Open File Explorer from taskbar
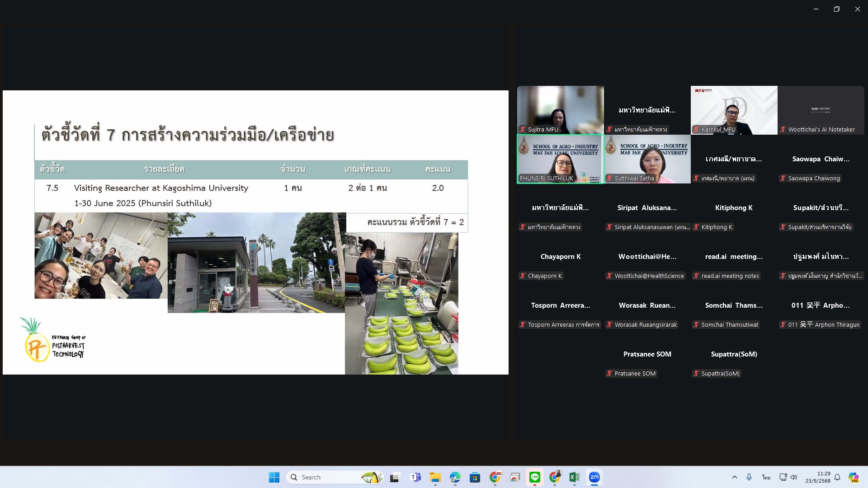The height and width of the screenshot is (488, 868). pos(435,477)
